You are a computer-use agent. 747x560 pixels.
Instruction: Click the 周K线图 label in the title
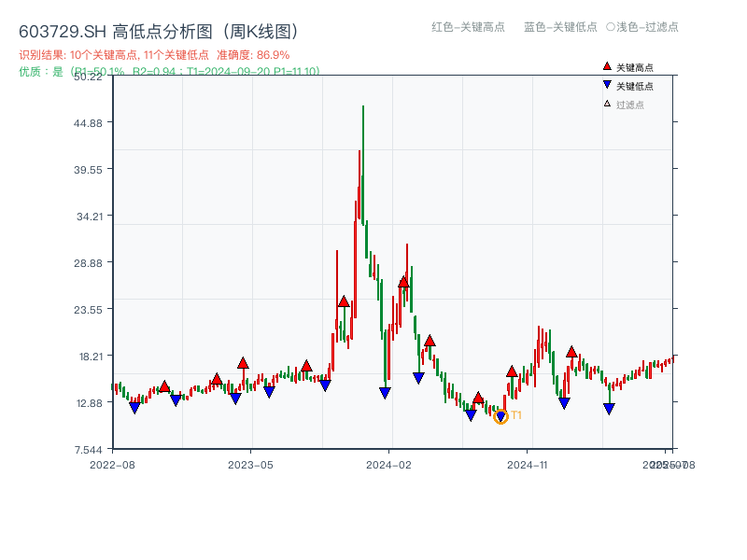tap(261, 29)
